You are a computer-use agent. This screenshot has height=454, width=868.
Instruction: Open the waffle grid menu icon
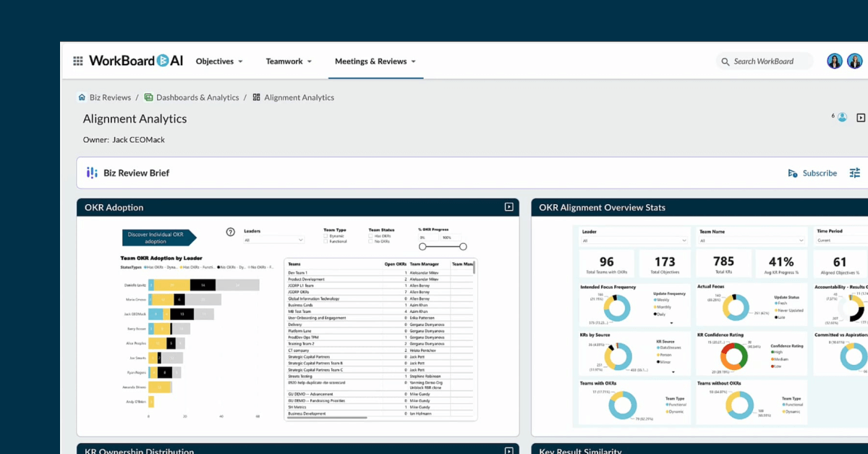pyautogui.click(x=78, y=61)
